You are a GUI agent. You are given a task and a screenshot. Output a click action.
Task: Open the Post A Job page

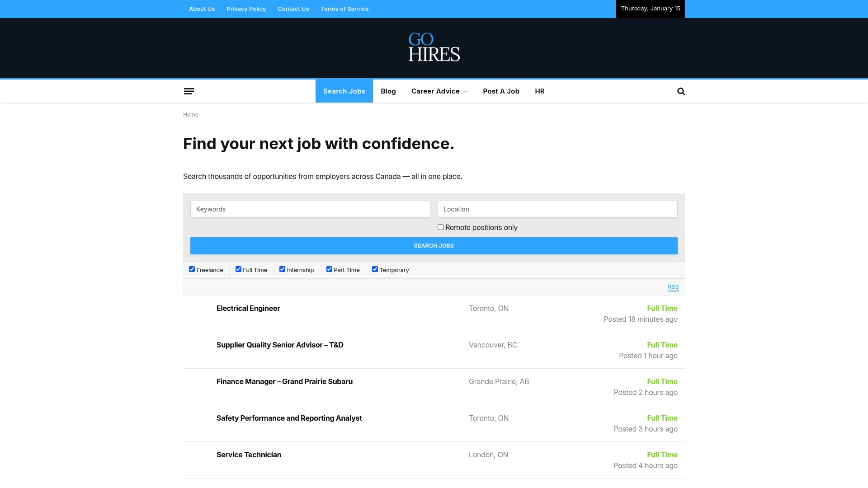tap(501, 91)
